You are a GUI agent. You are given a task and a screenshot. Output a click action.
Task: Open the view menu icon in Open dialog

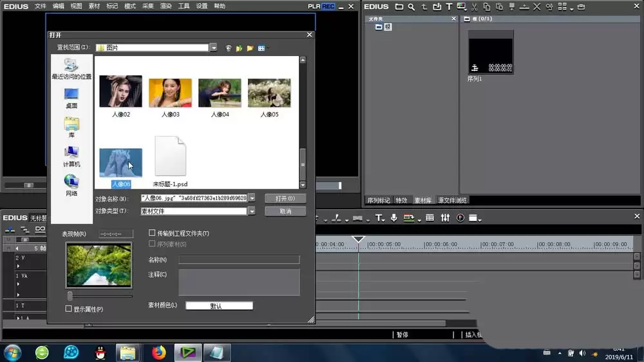(263, 48)
